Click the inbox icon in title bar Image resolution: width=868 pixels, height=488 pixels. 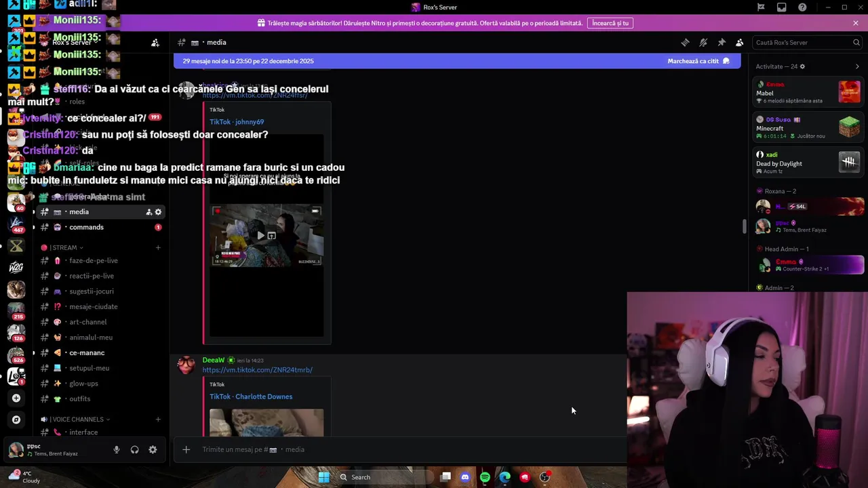pyautogui.click(x=782, y=7)
